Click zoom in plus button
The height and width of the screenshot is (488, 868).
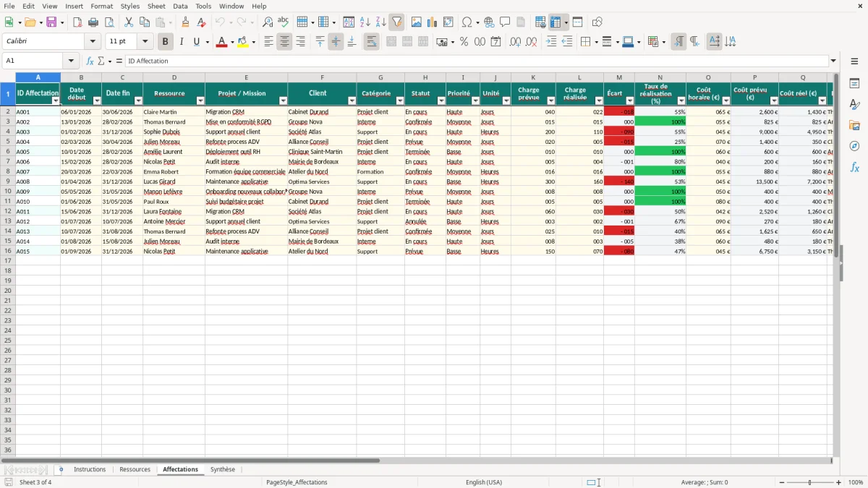[x=839, y=482]
